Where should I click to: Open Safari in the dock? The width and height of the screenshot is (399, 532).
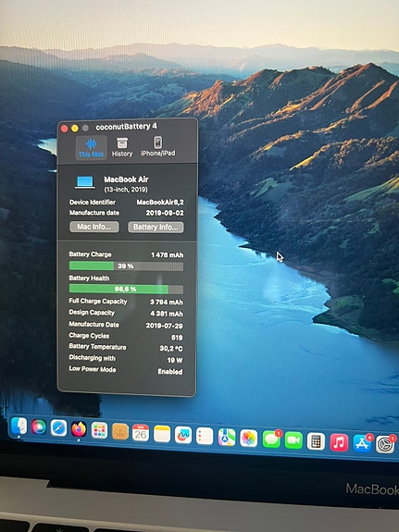pyautogui.click(x=58, y=428)
